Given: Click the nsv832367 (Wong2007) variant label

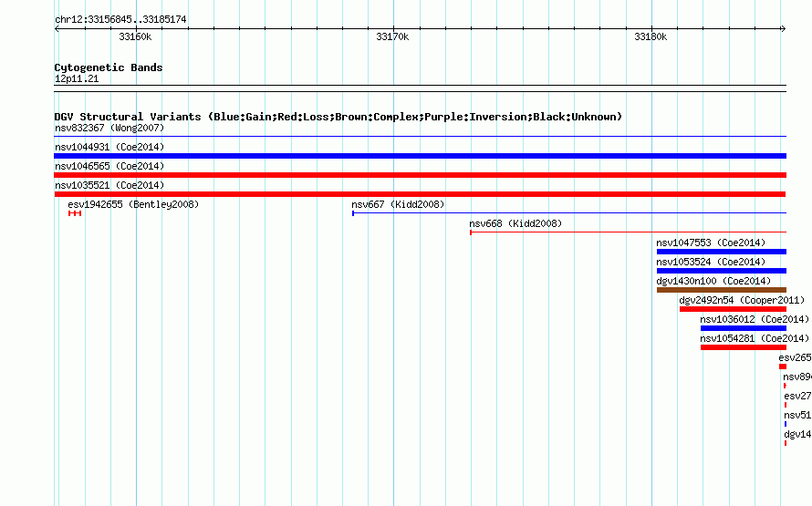Looking at the screenshot, I should (109, 128).
